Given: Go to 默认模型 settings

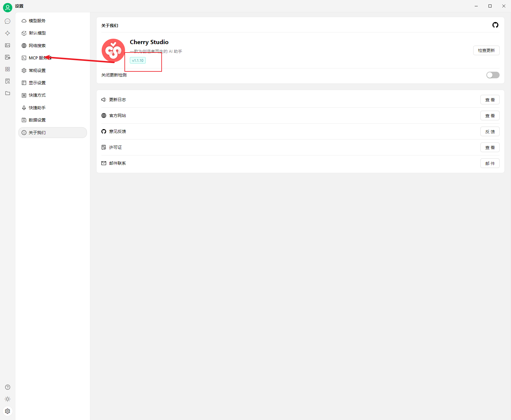Looking at the screenshot, I should (52, 33).
